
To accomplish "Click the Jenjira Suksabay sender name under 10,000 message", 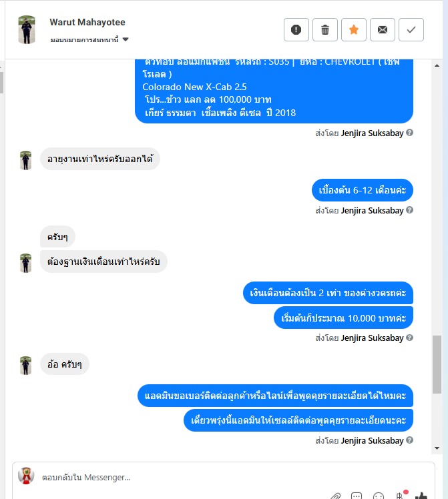I will coord(372,338).
